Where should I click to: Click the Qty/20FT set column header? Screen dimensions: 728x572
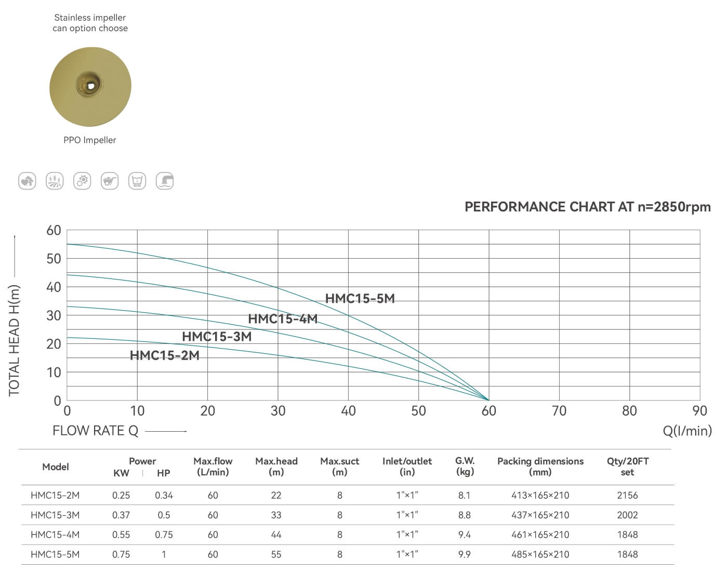(627, 467)
